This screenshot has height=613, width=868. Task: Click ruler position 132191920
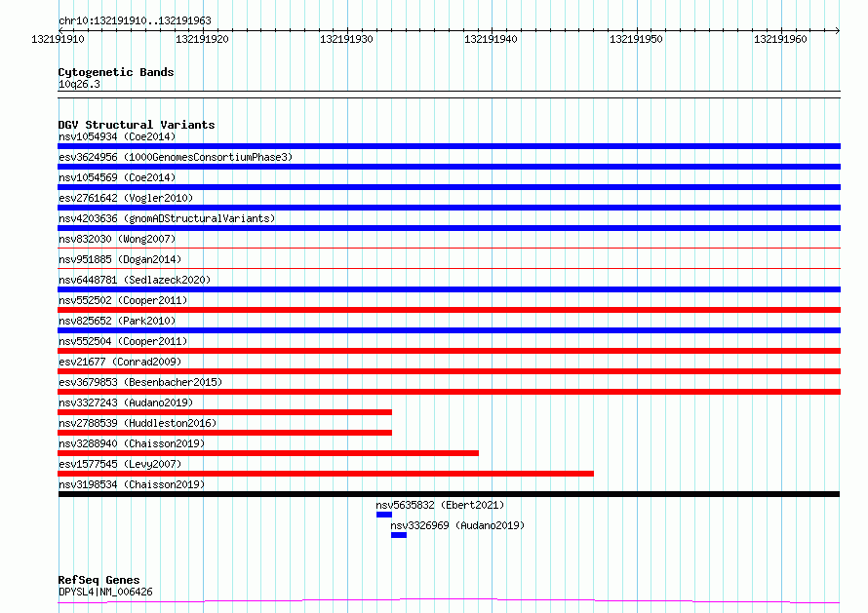click(x=202, y=39)
